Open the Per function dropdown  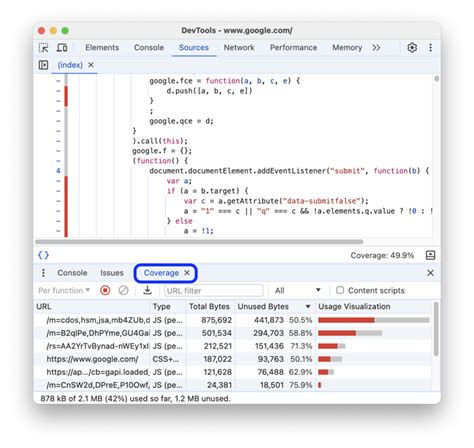point(64,291)
